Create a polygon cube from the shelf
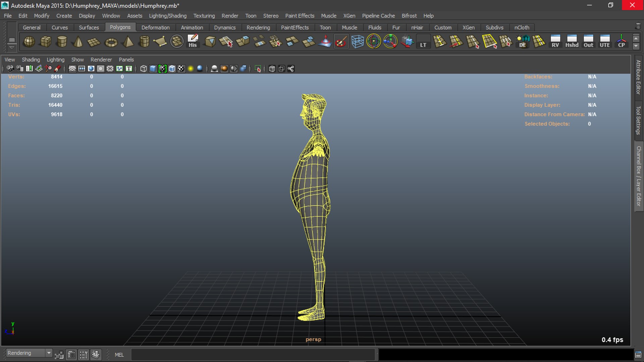Viewport: 644px width, 362px height. tap(46, 42)
